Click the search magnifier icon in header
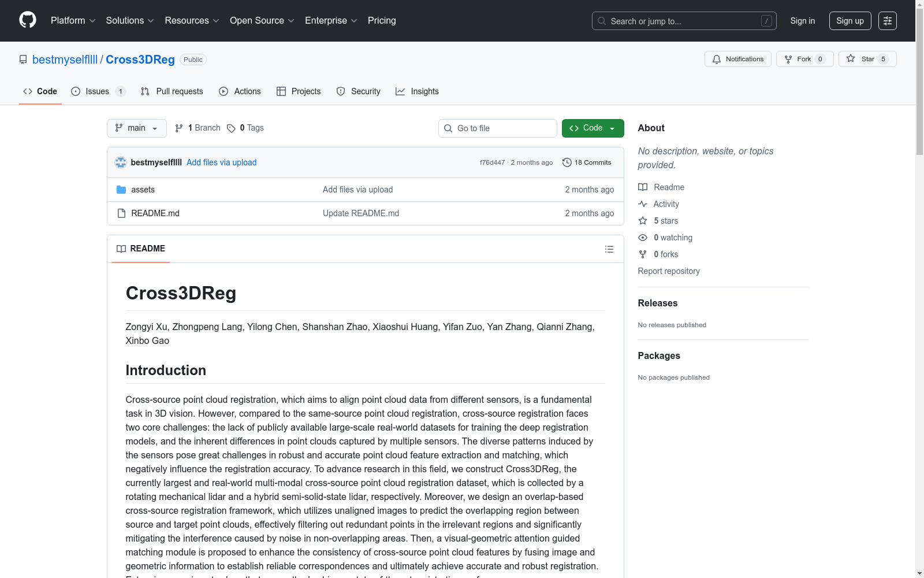 (x=602, y=21)
